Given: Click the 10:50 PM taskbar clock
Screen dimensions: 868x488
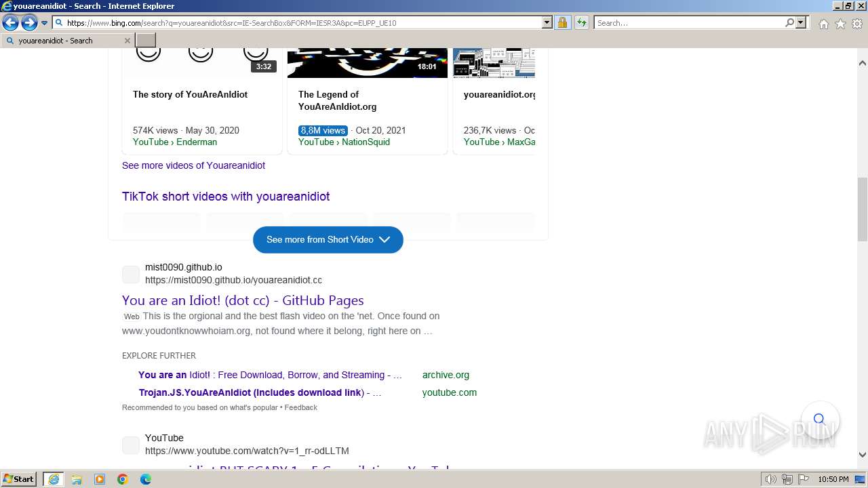Looking at the screenshot, I should (833, 479).
